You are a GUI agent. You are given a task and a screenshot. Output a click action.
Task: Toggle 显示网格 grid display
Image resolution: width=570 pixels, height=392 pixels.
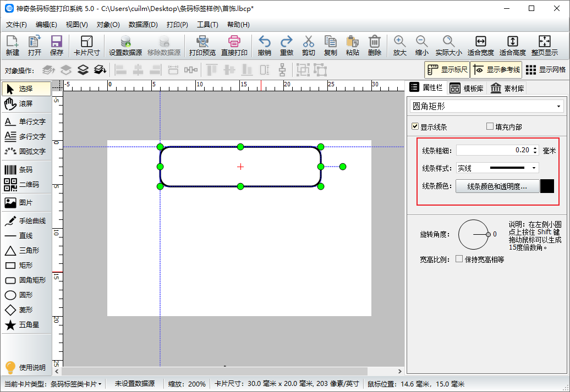[x=546, y=70]
